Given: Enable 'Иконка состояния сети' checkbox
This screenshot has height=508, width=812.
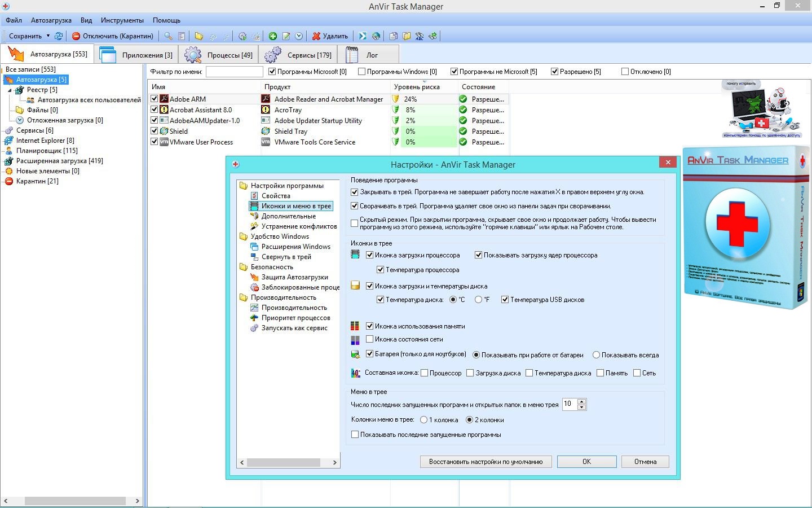Looking at the screenshot, I should (x=370, y=339).
